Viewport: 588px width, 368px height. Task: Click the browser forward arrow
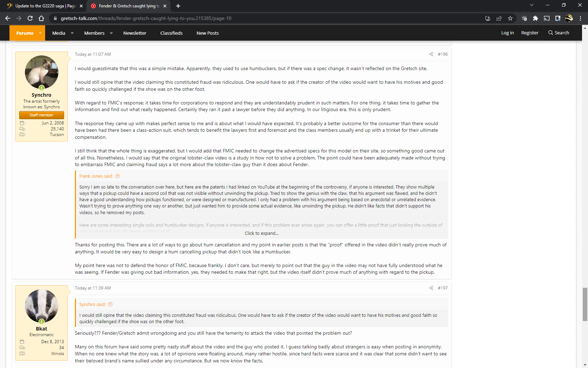(x=19, y=18)
